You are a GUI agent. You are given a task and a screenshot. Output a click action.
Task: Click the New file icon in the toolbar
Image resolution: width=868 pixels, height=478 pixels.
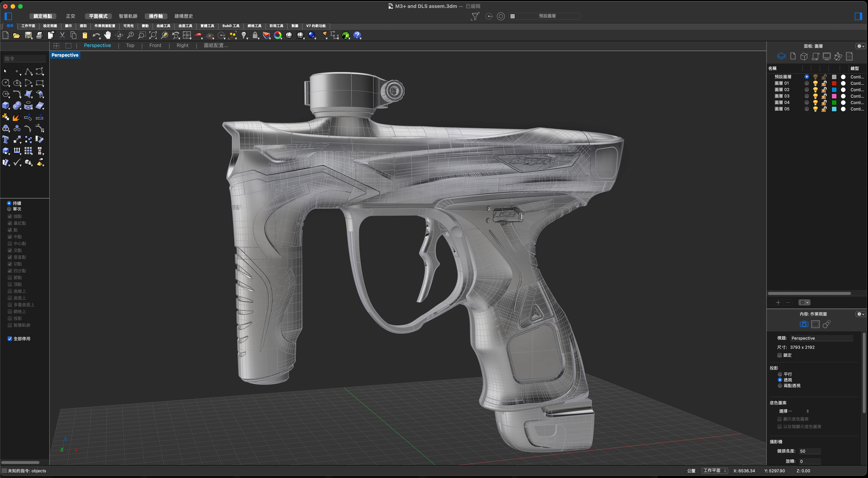click(x=5, y=35)
